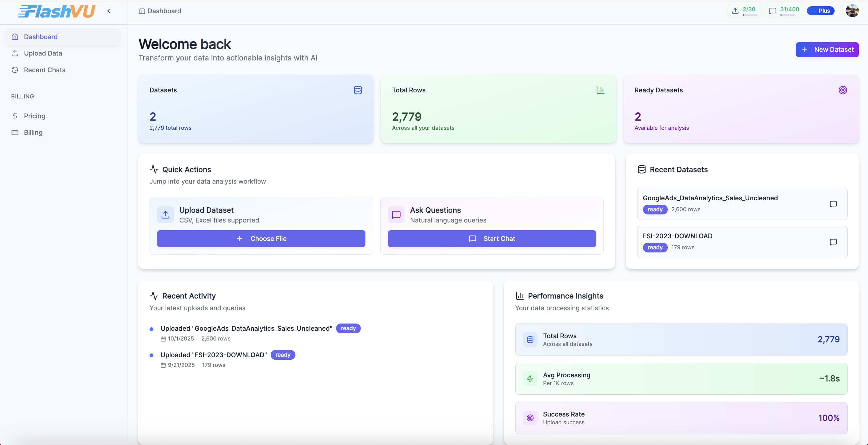
Task: Open chat for the GoogleAds_DataAnalytics_Sales_Uncleaned dataset
Action: pos(833,204)
